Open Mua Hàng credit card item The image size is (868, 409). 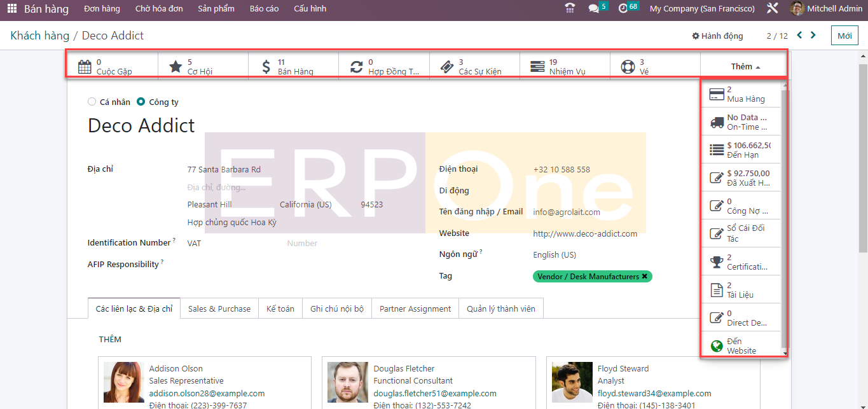(741, 94)
